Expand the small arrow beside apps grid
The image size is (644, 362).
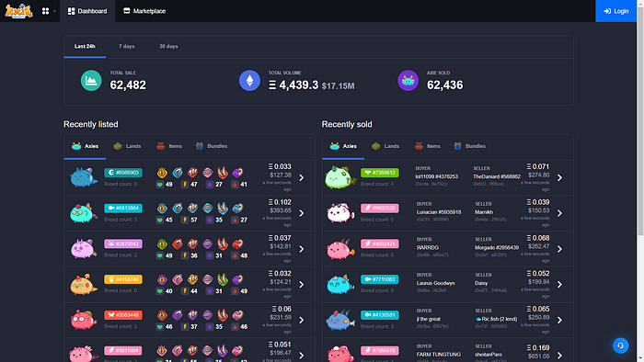click(x=54, y=11)
